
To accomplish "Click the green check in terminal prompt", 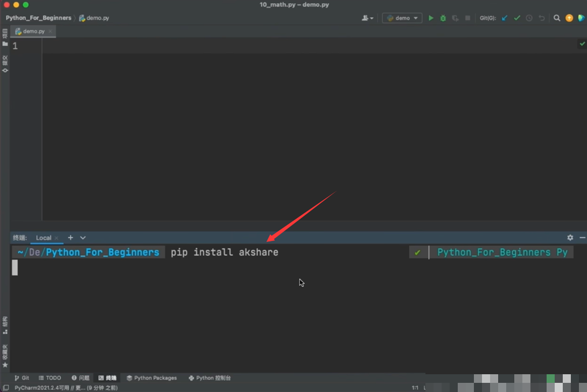I will pos(417,253).
